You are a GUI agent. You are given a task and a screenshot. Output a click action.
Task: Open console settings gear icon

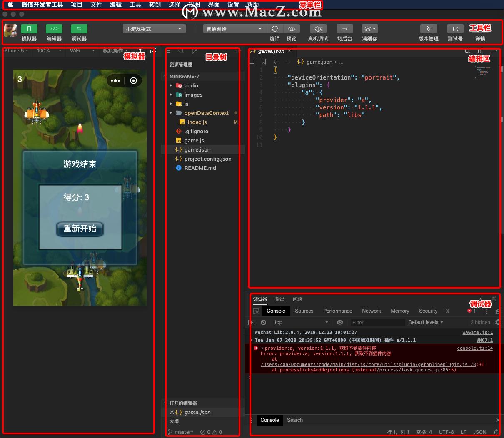[497, 322]
